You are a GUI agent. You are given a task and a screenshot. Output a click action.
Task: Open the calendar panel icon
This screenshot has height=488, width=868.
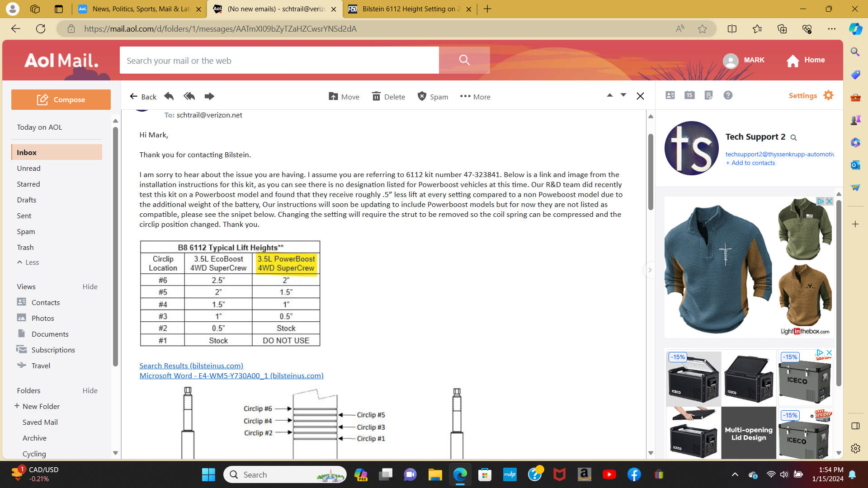689,95
